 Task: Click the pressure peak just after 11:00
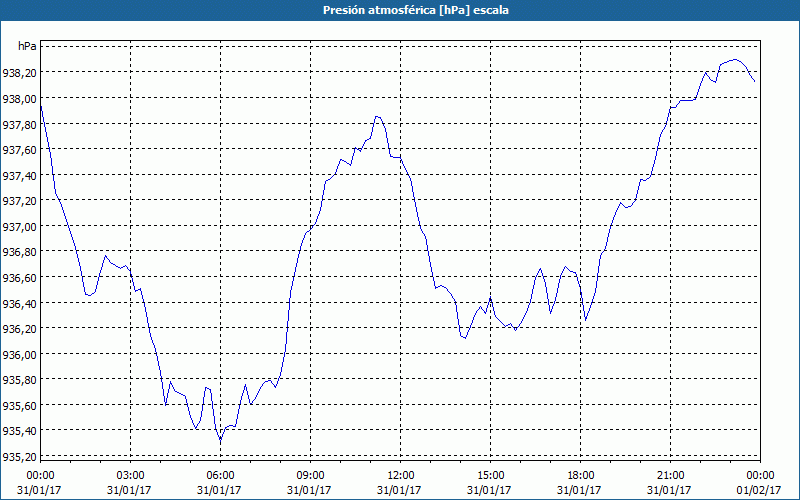(x=377, y=116)
